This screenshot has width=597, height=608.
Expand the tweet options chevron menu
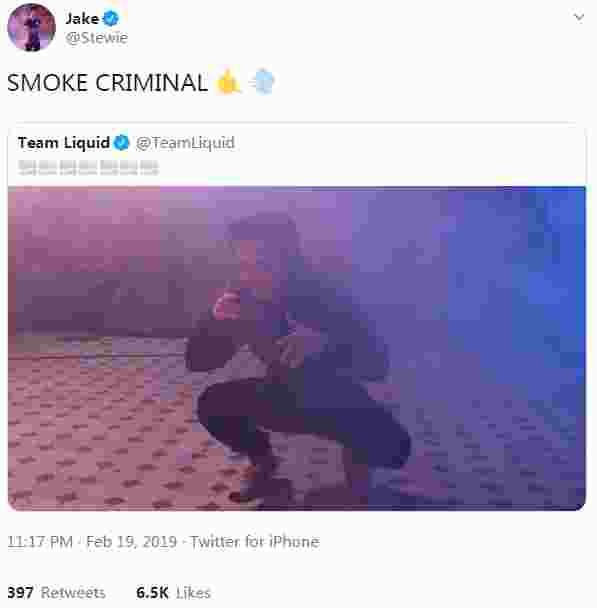pos(579,17)
